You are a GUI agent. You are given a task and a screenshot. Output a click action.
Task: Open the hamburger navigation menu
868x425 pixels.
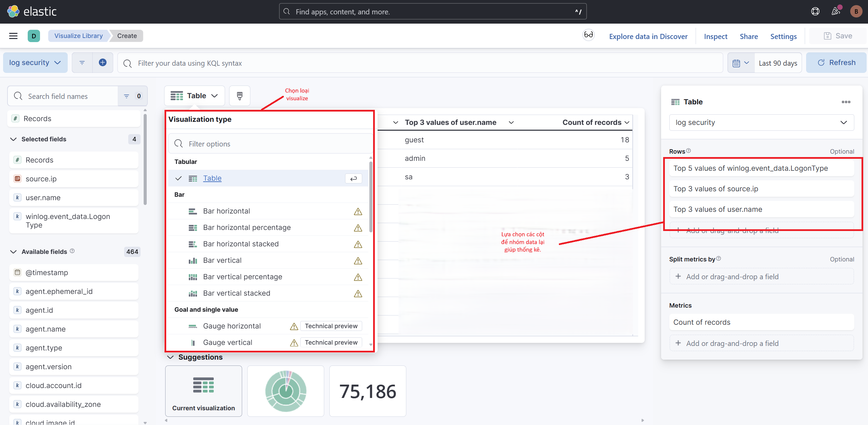tap(13, 36)
